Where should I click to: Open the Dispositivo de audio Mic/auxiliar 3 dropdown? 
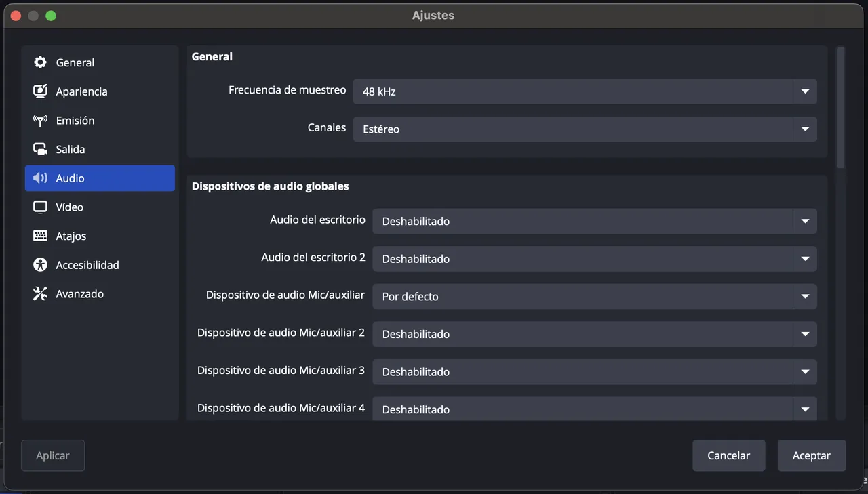coord(595,371)
